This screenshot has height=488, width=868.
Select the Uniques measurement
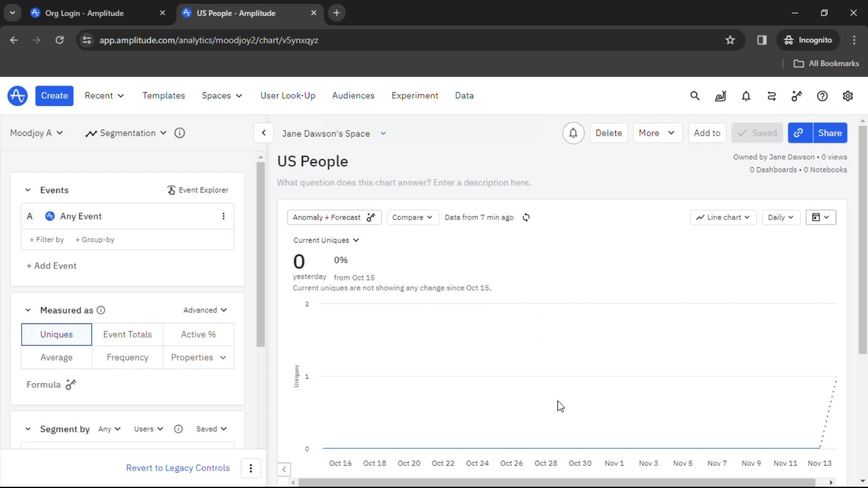pos(57,334)
